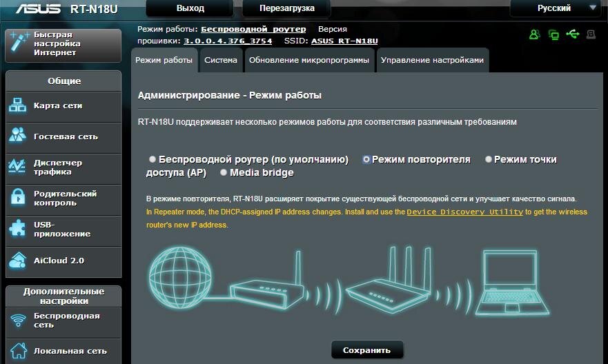Select Режим точки доступа (AP) radio button
Viewport: 608px width, 364px height.
pyautogui.click(x=488, y=159)
